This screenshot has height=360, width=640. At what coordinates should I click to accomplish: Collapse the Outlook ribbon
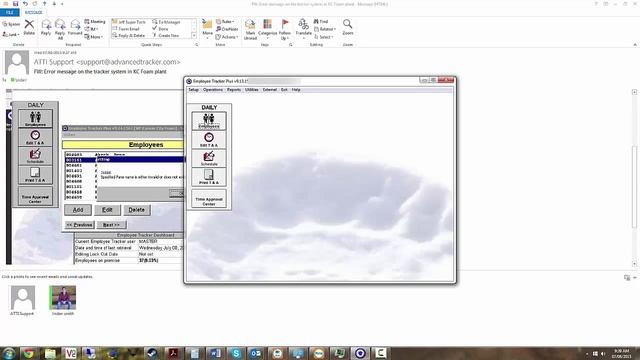635,45
